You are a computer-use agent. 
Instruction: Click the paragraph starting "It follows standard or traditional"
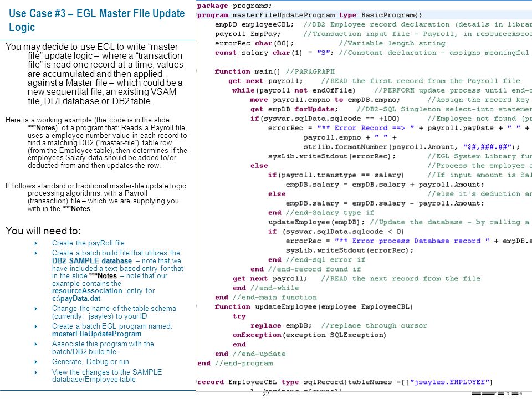(96, 197)
